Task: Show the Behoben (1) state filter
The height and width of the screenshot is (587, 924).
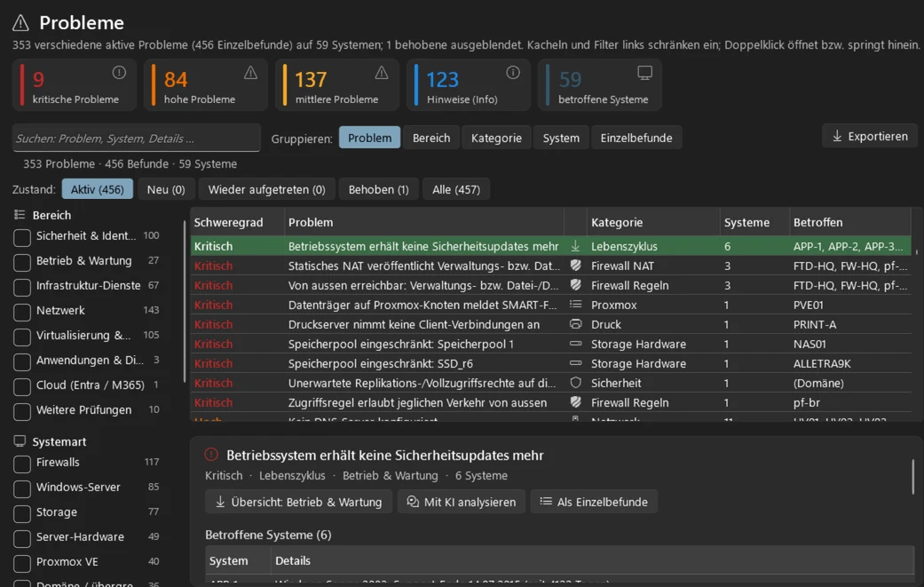Action: coord(378,189)
